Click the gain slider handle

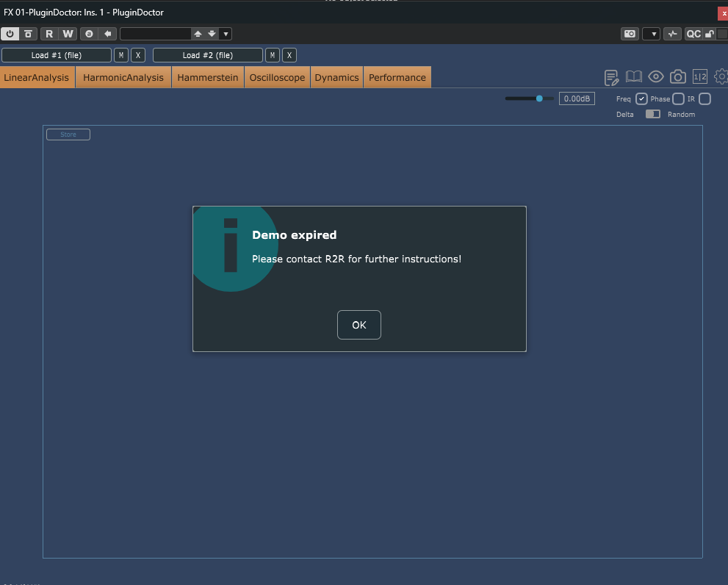539,98
